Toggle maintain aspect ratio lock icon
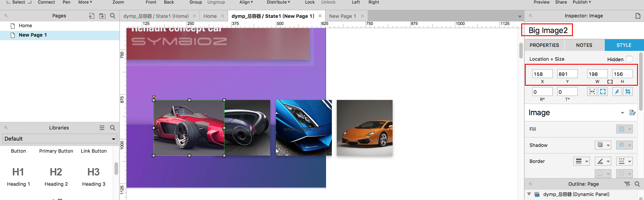Viewport: 644px width, 200px height. point(610,82)
